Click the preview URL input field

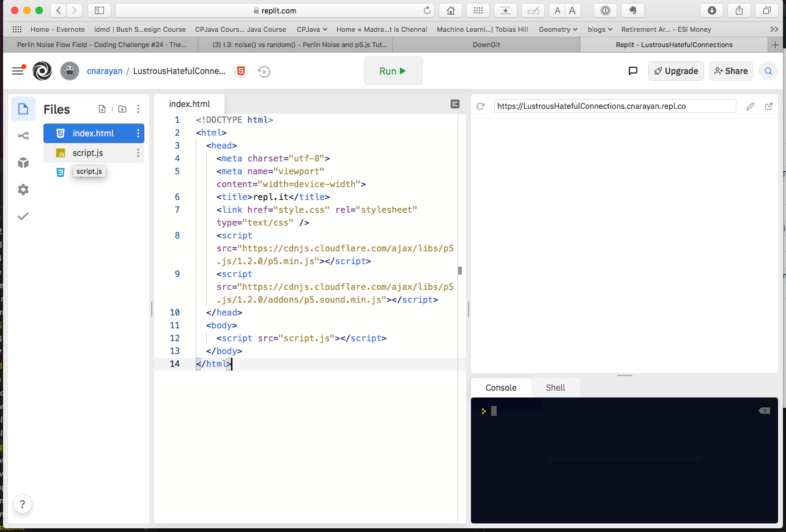(x=615, y=106)
